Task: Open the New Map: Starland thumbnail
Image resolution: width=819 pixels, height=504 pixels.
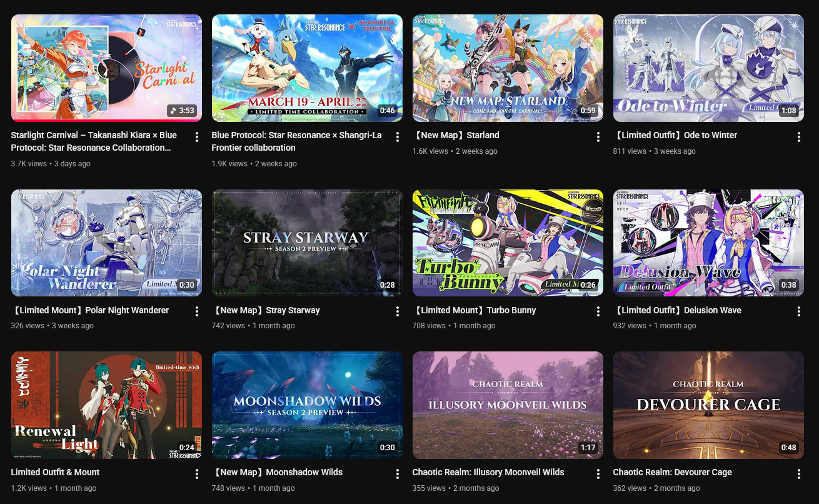Action: coord(508,68)
